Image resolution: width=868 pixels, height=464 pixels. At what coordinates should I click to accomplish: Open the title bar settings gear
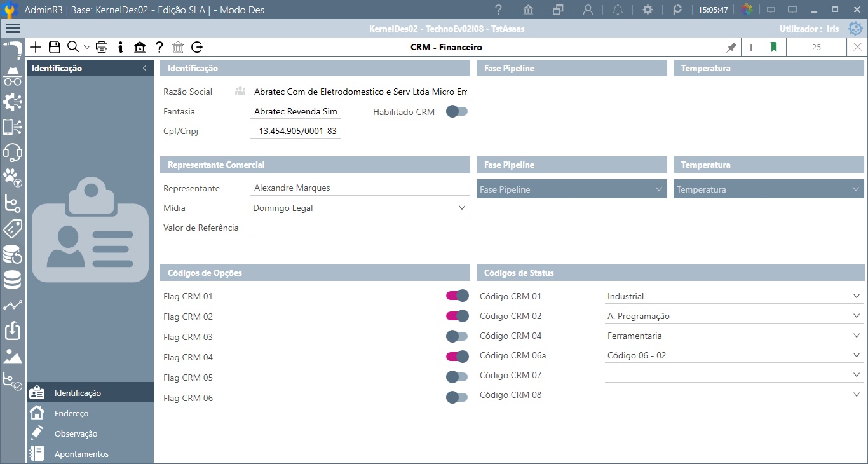pyautogui.click(x=648, y=10)
